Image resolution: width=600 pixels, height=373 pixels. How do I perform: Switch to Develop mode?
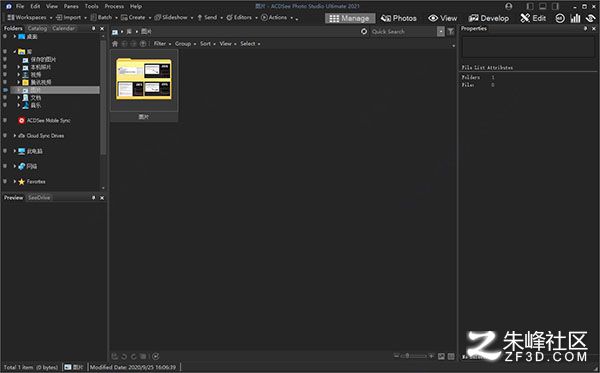tap(489, 18)
